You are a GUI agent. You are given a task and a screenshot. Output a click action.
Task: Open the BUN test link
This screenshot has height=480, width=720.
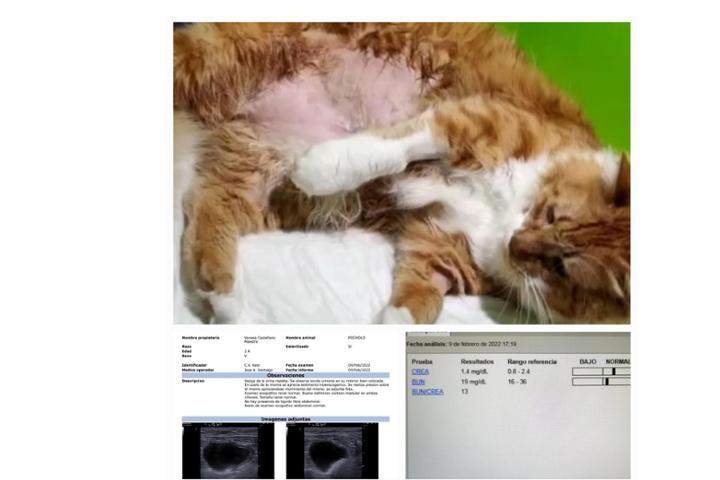coord(418,382)
